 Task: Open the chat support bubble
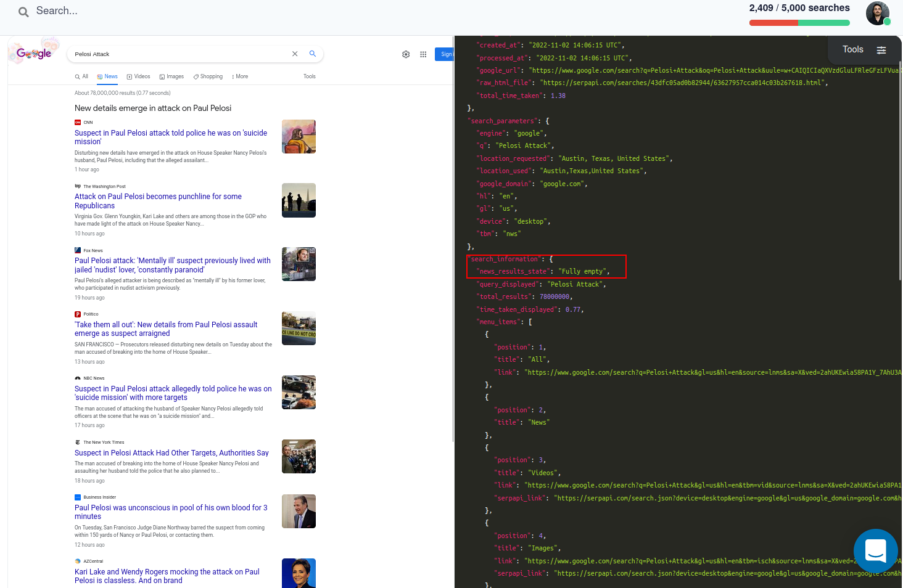(875, 551)
